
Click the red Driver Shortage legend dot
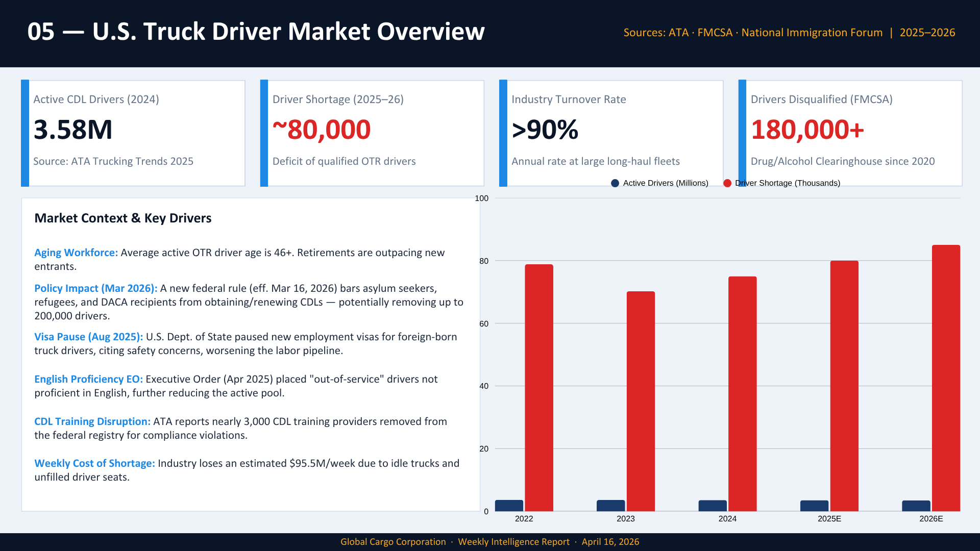point(727,183)
